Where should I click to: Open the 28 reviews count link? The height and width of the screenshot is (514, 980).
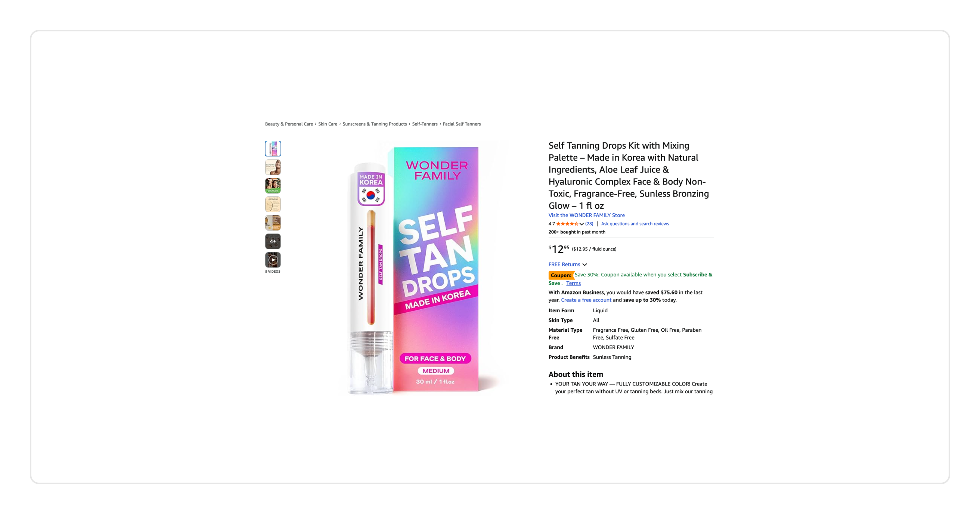(x=589, y=224)
